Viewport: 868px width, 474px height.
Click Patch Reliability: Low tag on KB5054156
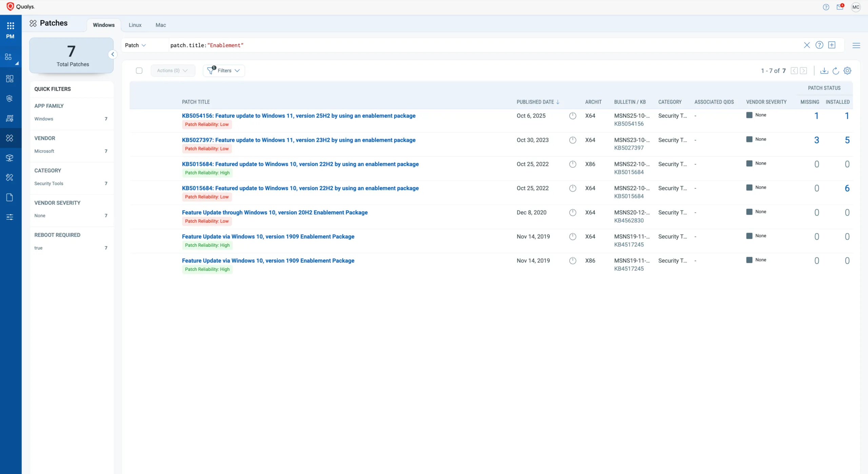point(207,124)
